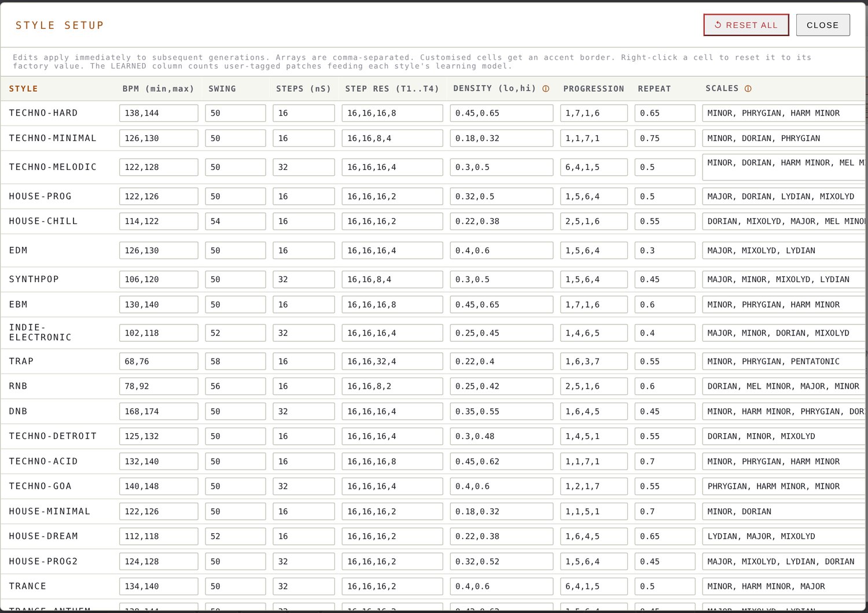Edit the density field of TECHNO-MINIMAL
Viewport: 868px width, 613px height.
501,138
